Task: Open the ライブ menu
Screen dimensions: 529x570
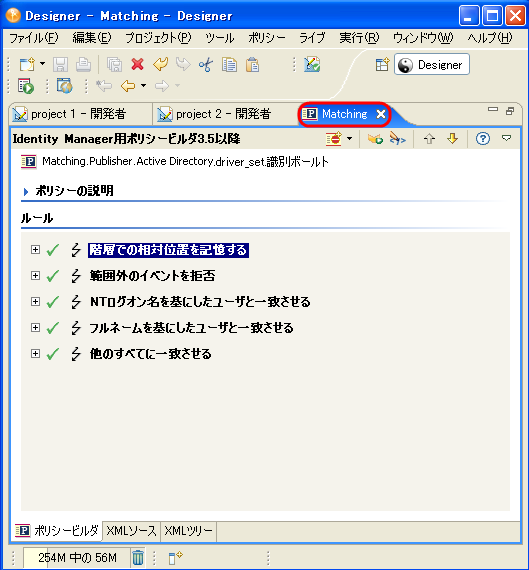Action: coord(312,38)
